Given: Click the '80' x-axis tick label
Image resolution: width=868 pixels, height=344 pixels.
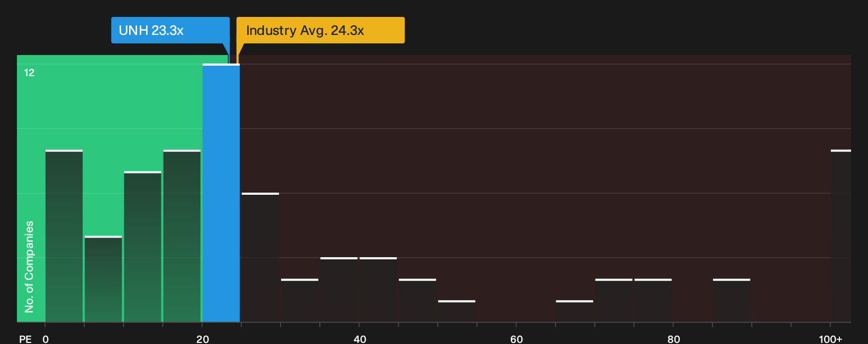Looking at the screenshot, I should tap(674, 339).
